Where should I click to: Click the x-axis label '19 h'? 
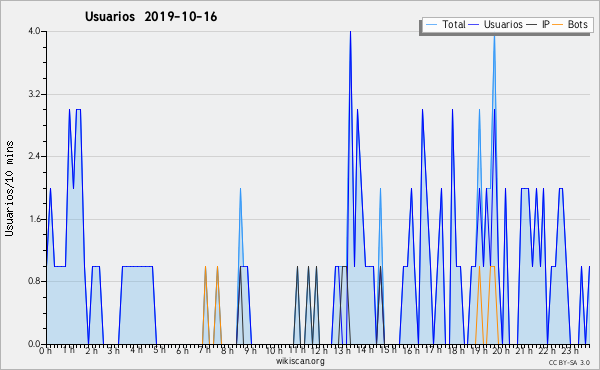pyautogui.click(x=478, y=351)
